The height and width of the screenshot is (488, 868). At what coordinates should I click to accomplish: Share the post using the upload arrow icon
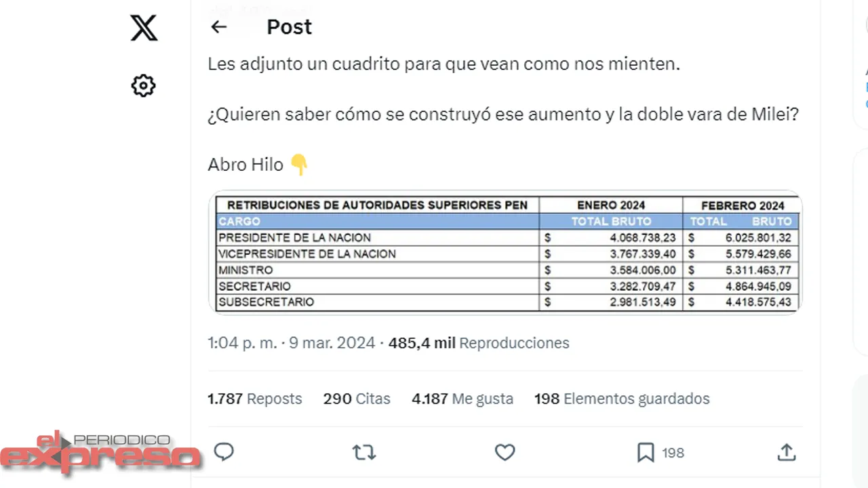tap(786, 452)
